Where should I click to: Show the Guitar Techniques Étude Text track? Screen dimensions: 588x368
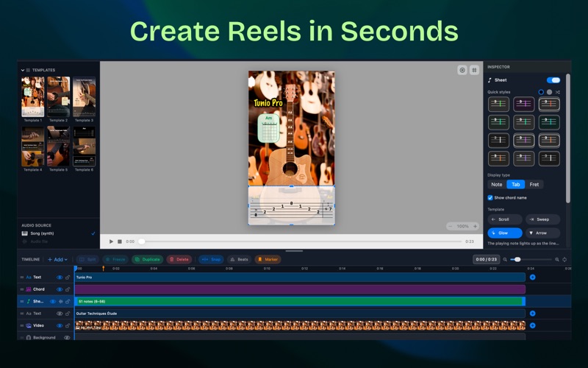(x=60, y=314)
